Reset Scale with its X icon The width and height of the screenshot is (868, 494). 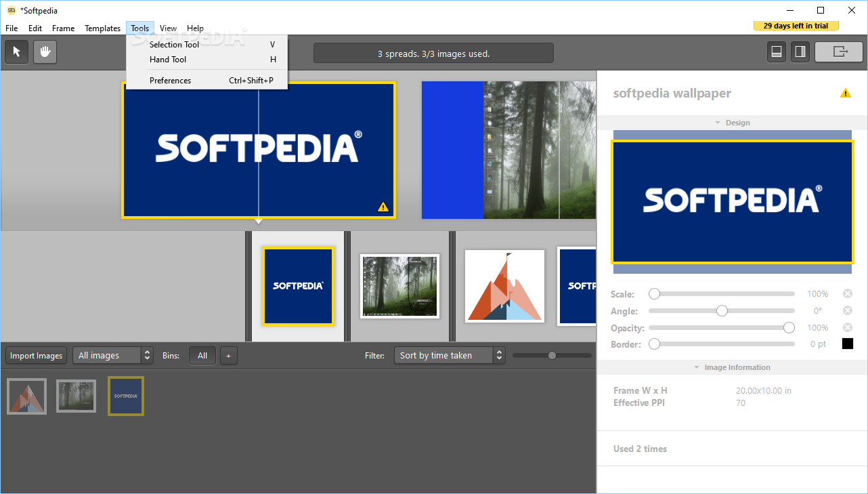point(847,293)
